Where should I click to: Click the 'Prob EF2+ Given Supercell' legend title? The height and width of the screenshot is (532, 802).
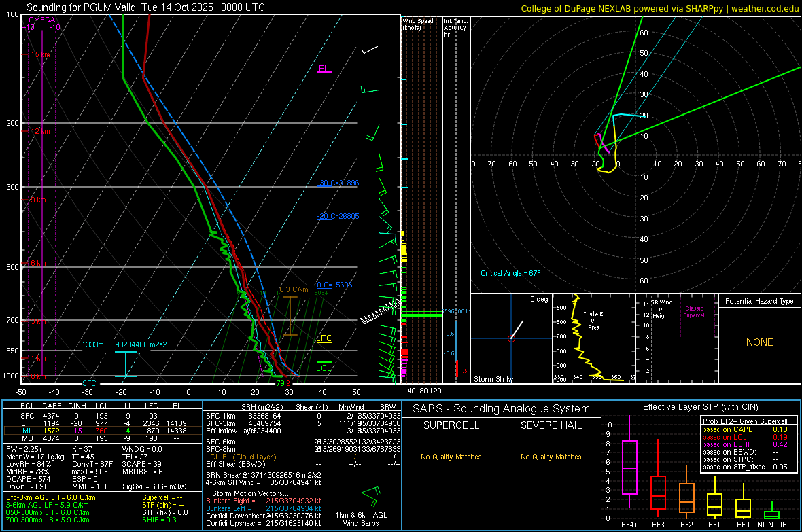pyautogui.click(x=745, y=421)
